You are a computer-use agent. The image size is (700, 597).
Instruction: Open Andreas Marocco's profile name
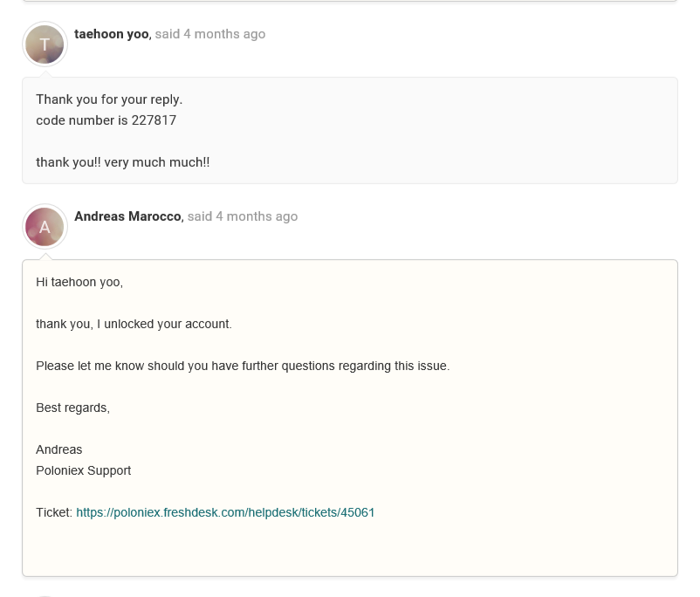(x=127, y=216)
